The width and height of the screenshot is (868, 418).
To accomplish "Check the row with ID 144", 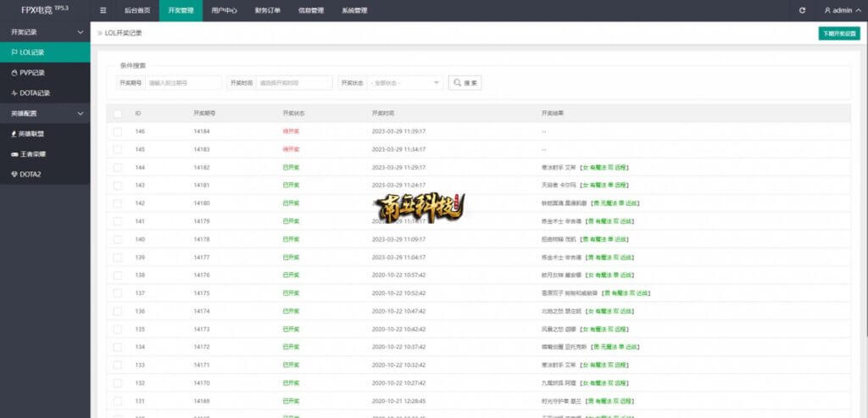I will (117, 167).
